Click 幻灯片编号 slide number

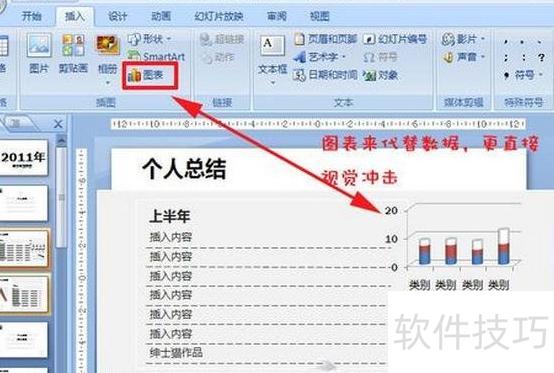(x=395, y=39)
